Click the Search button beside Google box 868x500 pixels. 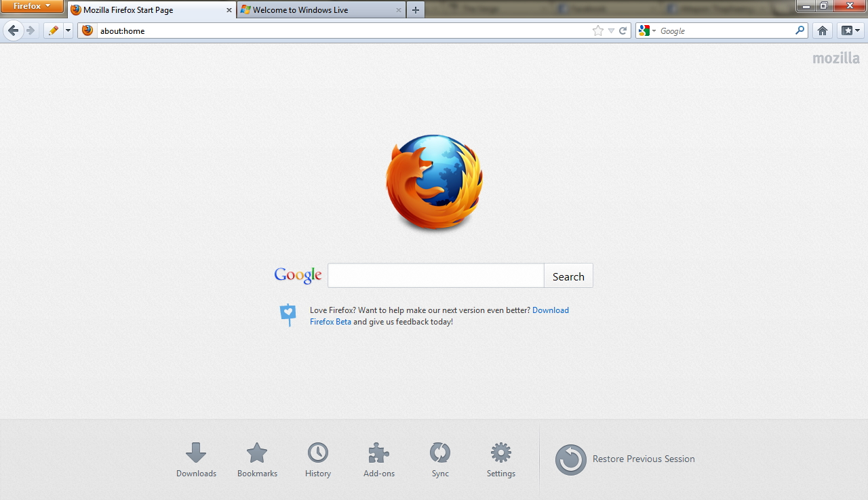coord(568,276)
